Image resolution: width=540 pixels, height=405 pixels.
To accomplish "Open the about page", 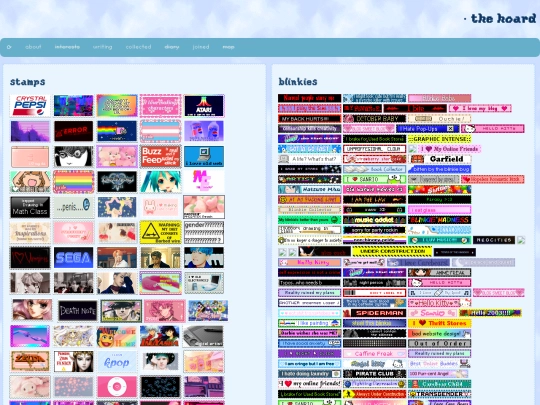I will click(33, 47).
